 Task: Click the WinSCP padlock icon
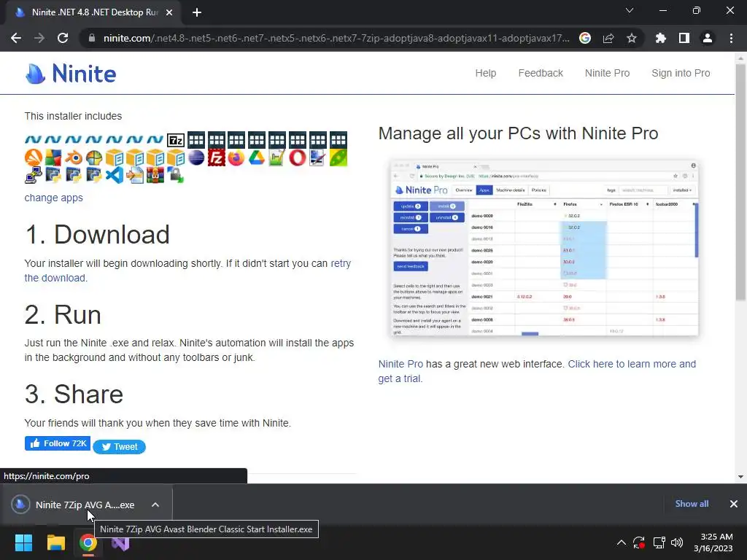(175, 175)
